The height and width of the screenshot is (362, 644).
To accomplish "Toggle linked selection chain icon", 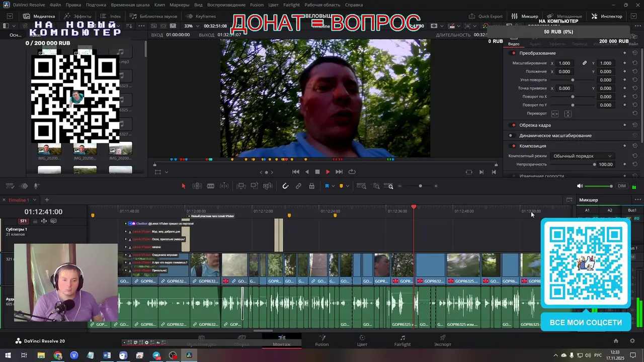I will 298,186.
